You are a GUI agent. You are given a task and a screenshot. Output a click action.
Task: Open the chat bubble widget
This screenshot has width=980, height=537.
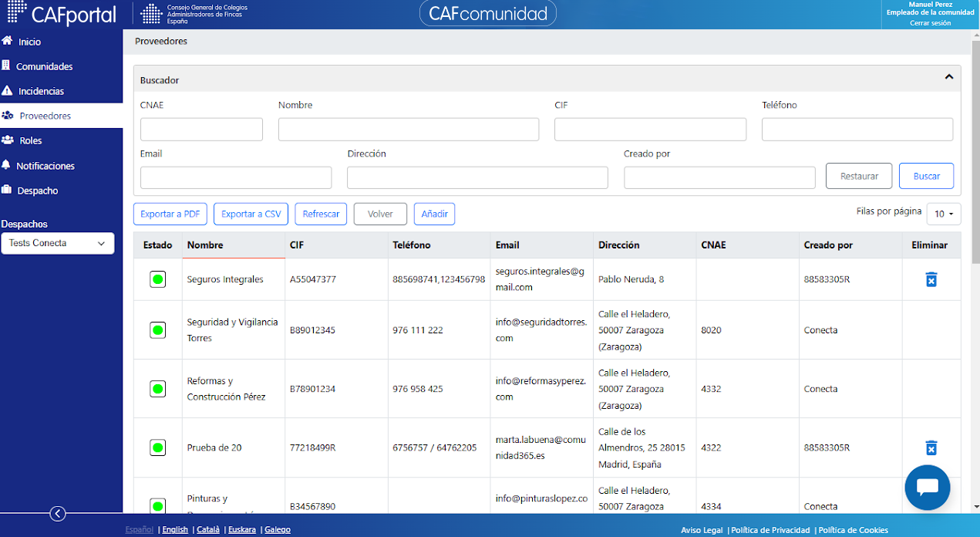[927, 488]
